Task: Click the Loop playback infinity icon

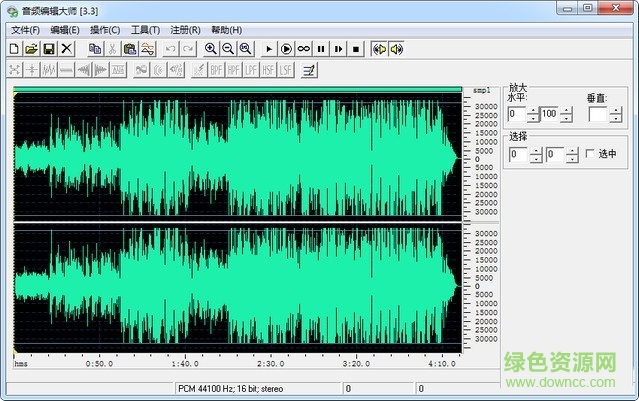Action: pos(303,48)
